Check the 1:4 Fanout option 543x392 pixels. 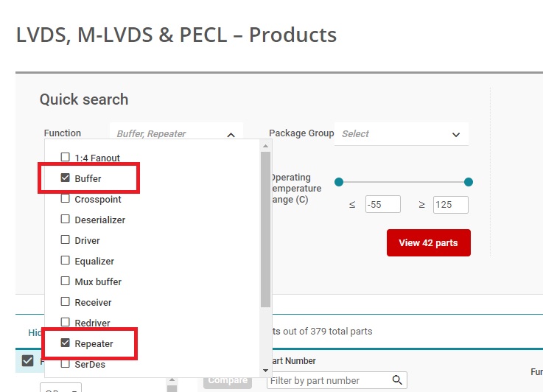pyautogui.click(x=66, y=158)
